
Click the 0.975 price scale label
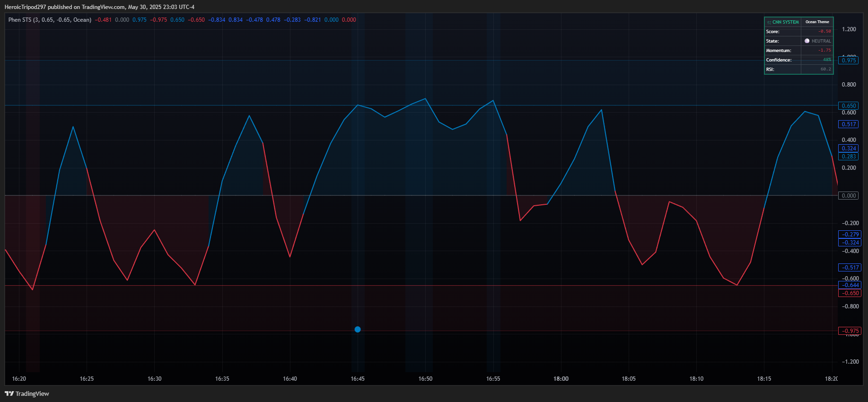(849, 61)
